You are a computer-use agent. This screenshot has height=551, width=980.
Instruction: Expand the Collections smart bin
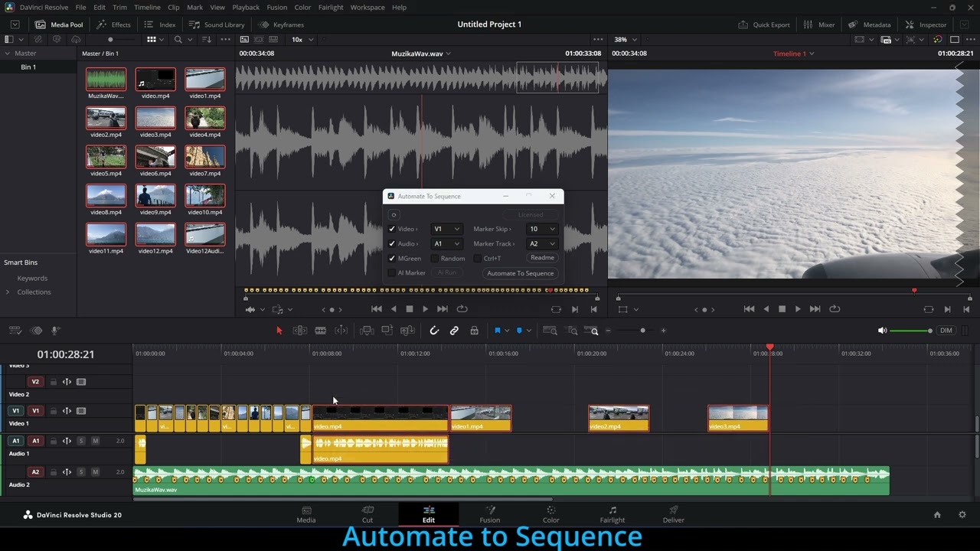[8, 292]
